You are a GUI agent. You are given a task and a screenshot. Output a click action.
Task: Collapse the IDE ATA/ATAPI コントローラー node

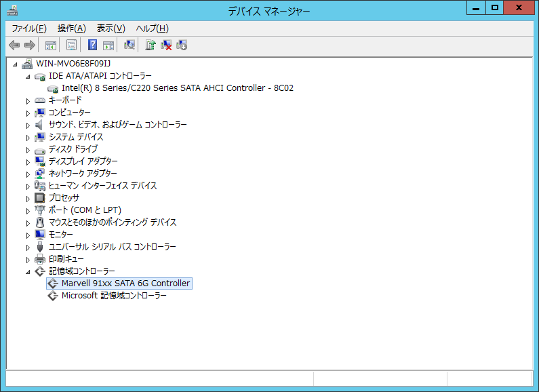point(28,77)
